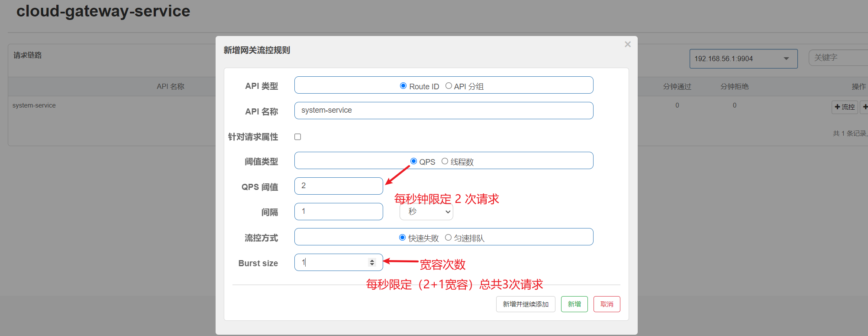The height and width of the screenshot is (336, 868).
Task: Open the 秒 time unit dropdown
Action: point(426,212)
